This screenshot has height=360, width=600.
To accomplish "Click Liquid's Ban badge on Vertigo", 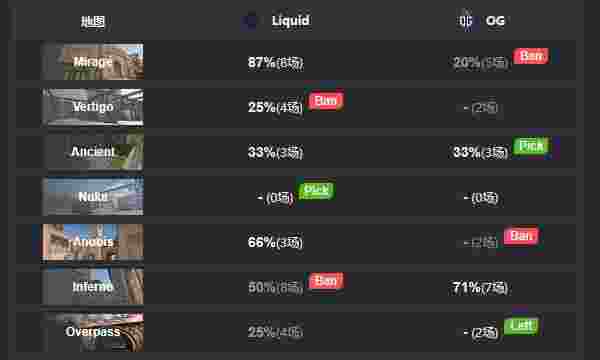I will coord(326,101).
